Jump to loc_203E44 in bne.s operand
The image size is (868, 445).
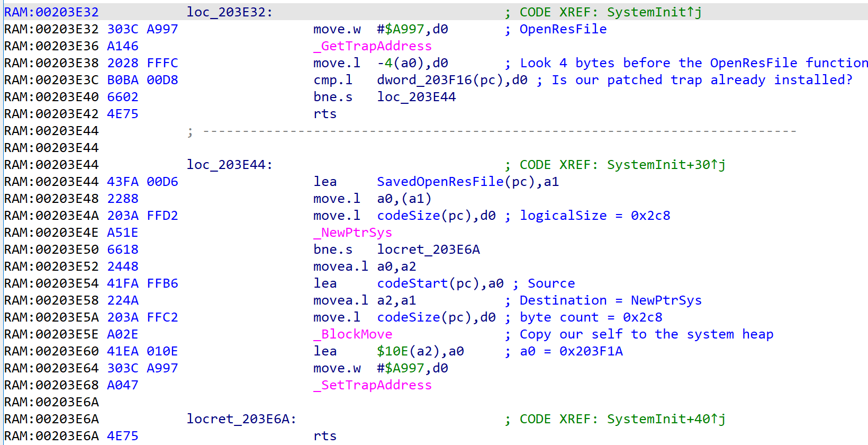(417, 97)
